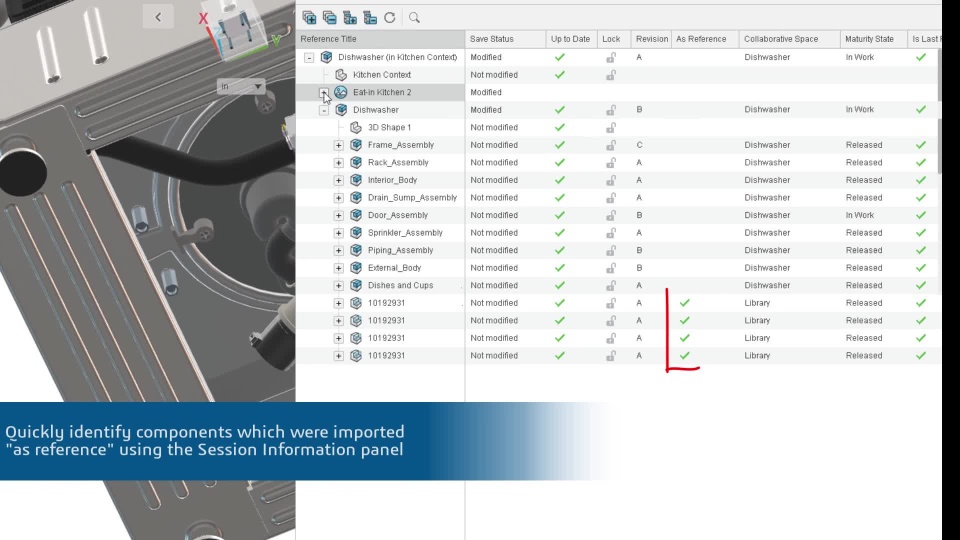Toggle the lock for Sprinkler_Assembly
The image size is (960, 540).
click(x=611, y=233)
